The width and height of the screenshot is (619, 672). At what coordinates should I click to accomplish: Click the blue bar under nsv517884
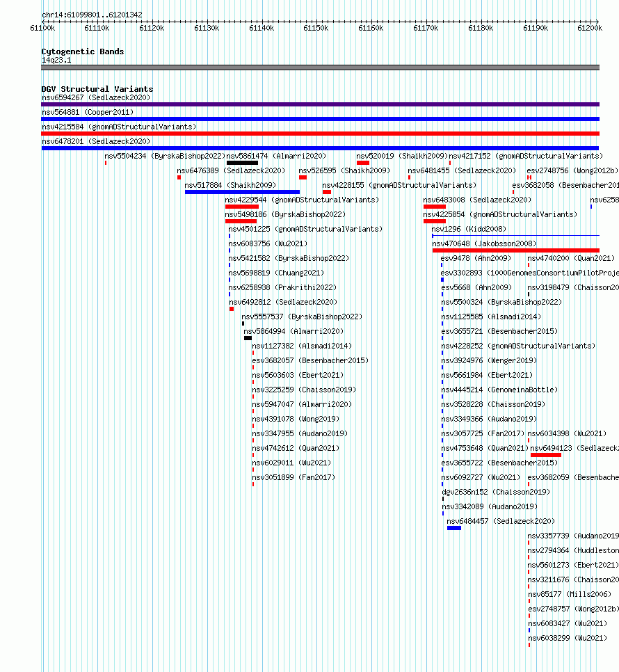[243, 192]
